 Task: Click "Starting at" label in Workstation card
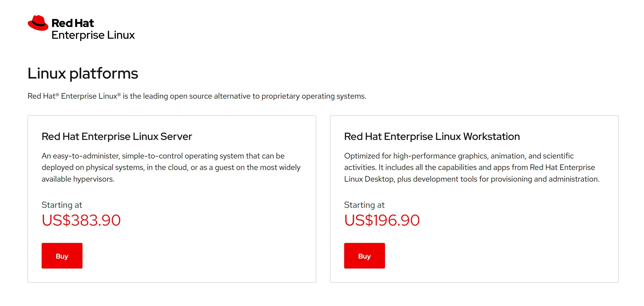364,205
